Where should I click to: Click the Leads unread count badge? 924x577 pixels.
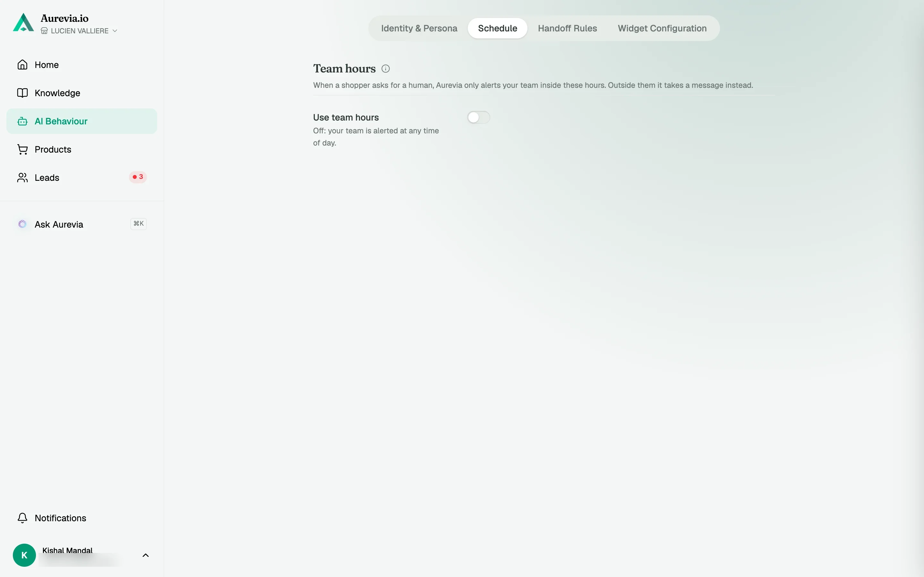pyautogui.click(x=138, y=177)
